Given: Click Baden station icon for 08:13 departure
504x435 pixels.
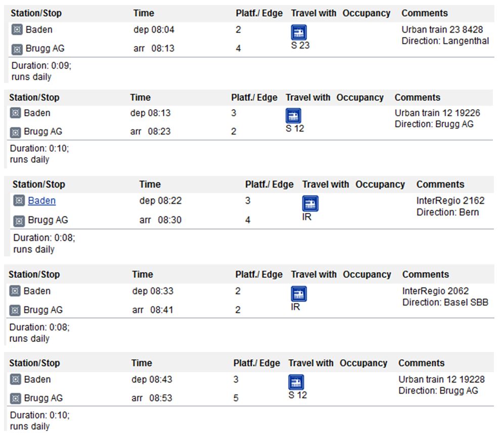Looking at the screenshot, I should click(x=16, y=113).
